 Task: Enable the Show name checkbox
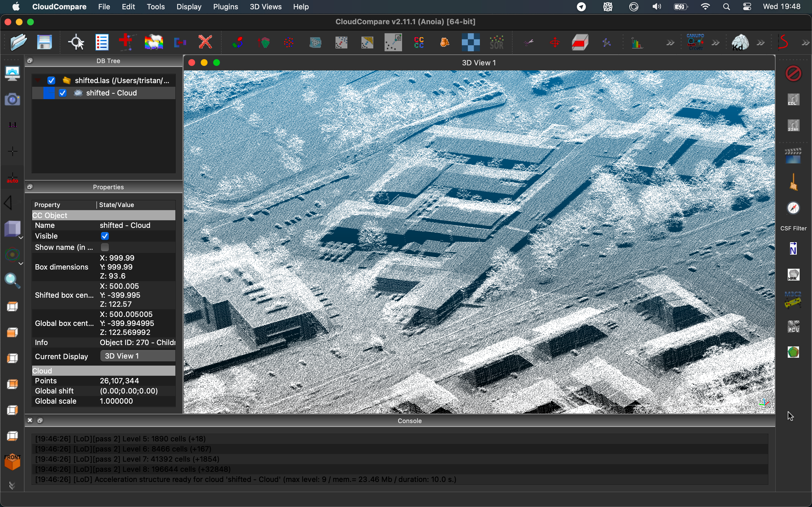click(105, 248)
